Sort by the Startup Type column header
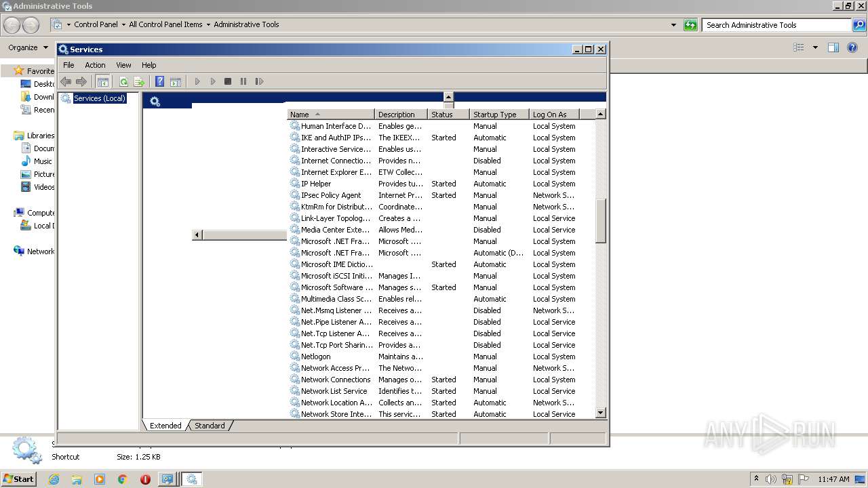Viewport: 868px width, 488px height. 499,115
